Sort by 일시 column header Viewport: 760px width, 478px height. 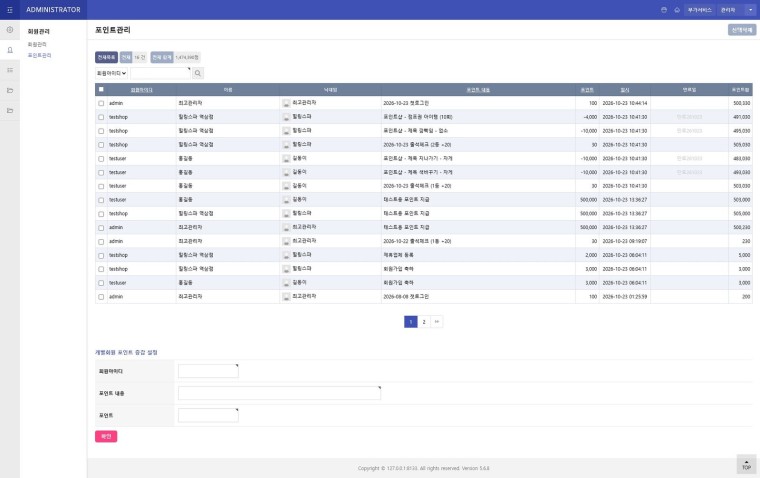[625, 90]
